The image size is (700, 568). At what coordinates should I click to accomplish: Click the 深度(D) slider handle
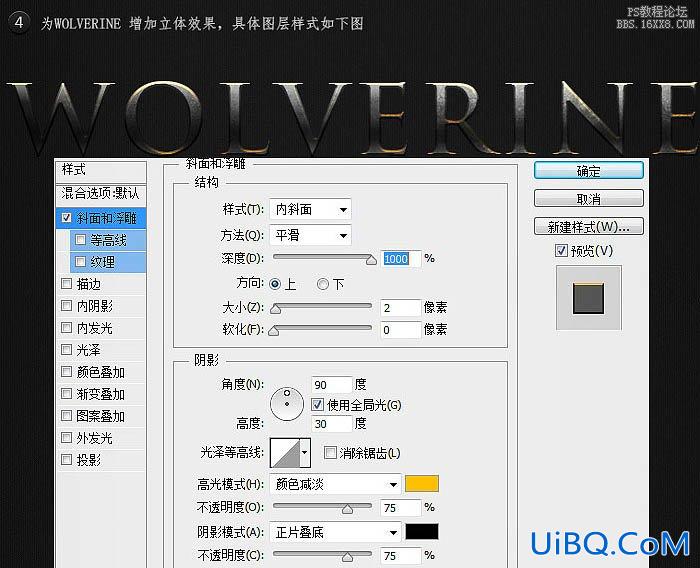pos(371,260)
